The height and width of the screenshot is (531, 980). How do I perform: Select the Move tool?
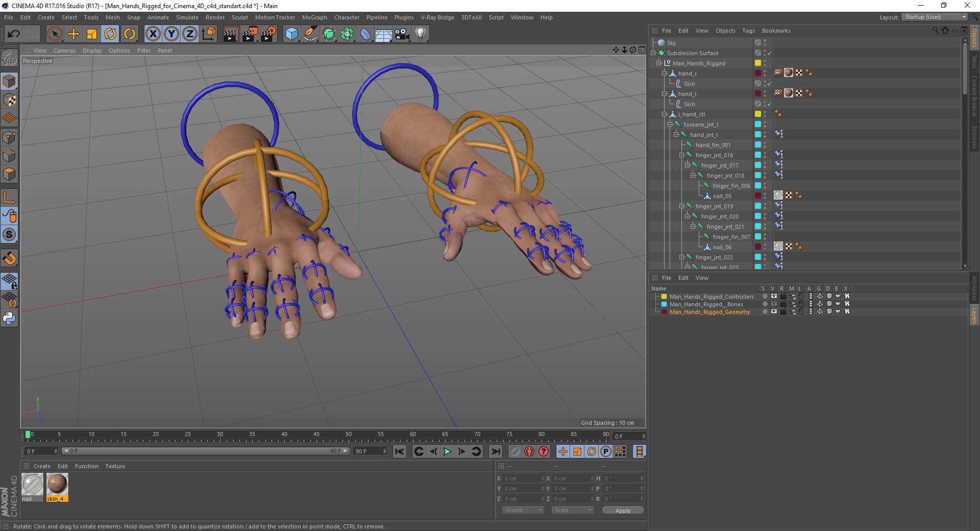click(x=73, y=34)
